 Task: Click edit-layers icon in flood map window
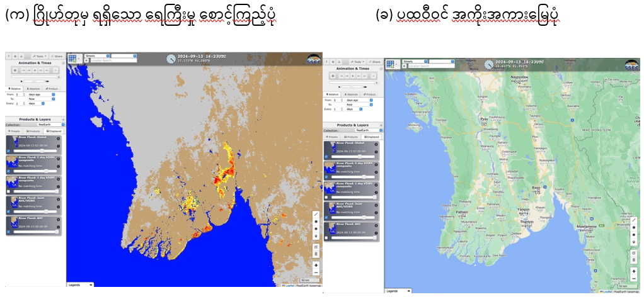pos(316,247)
